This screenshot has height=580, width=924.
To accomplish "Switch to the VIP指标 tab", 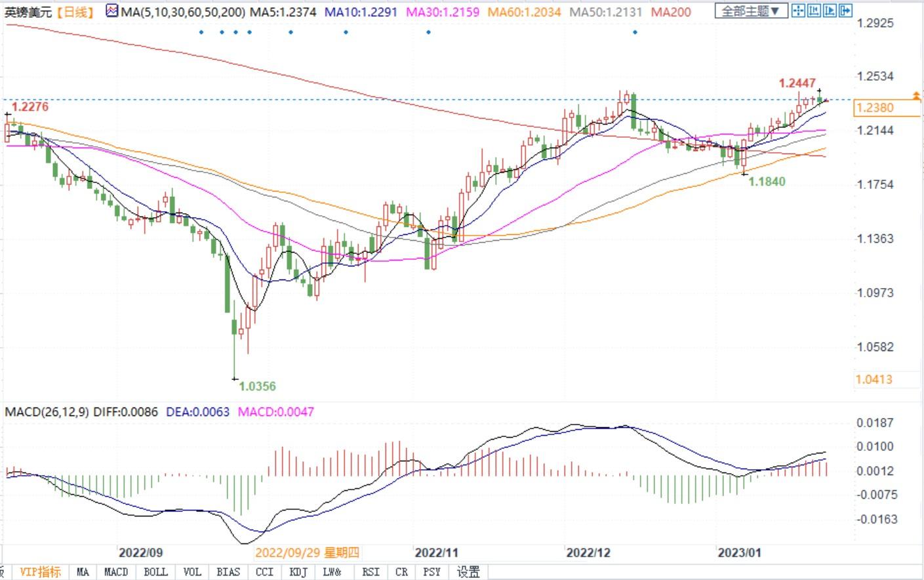I will pos(40,572).
